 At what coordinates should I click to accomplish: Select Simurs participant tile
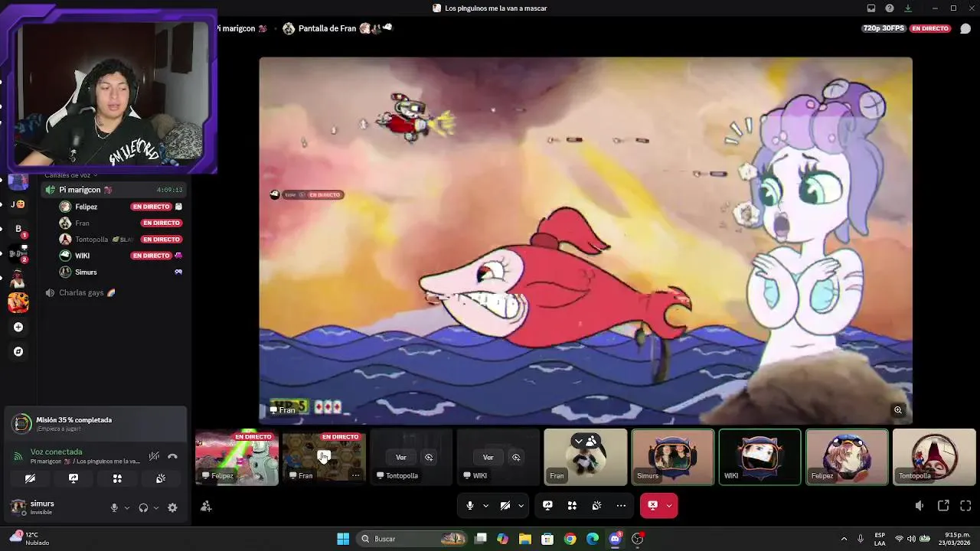(x=673, y=457)
